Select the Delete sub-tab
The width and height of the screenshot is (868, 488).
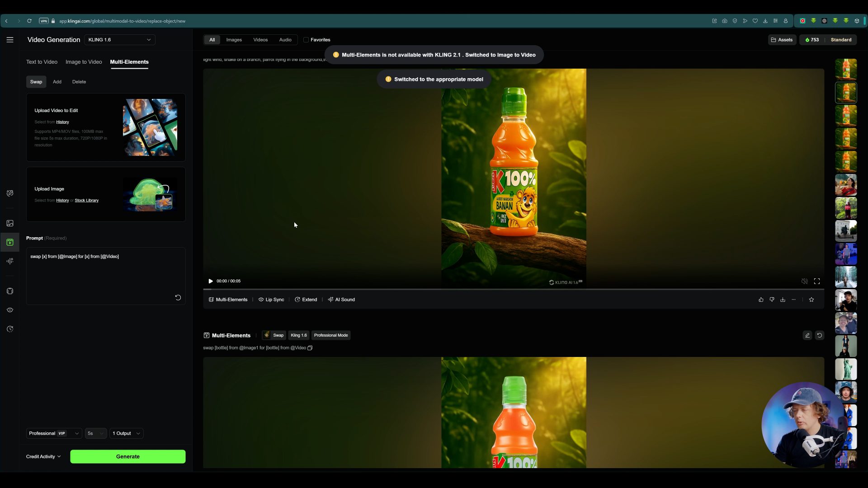tap(79, 82)
